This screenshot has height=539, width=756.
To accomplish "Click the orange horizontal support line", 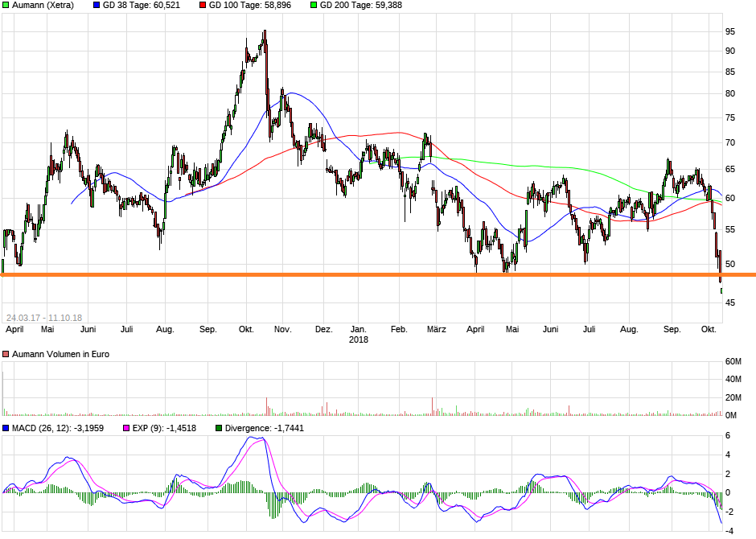I will [378, 275].
